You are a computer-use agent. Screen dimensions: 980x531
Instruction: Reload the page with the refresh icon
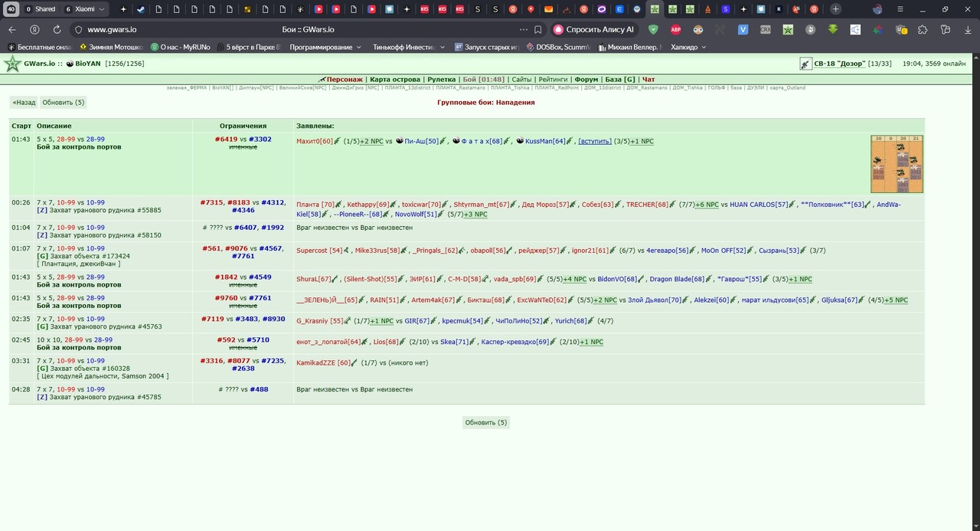click(x=57, y=30)
